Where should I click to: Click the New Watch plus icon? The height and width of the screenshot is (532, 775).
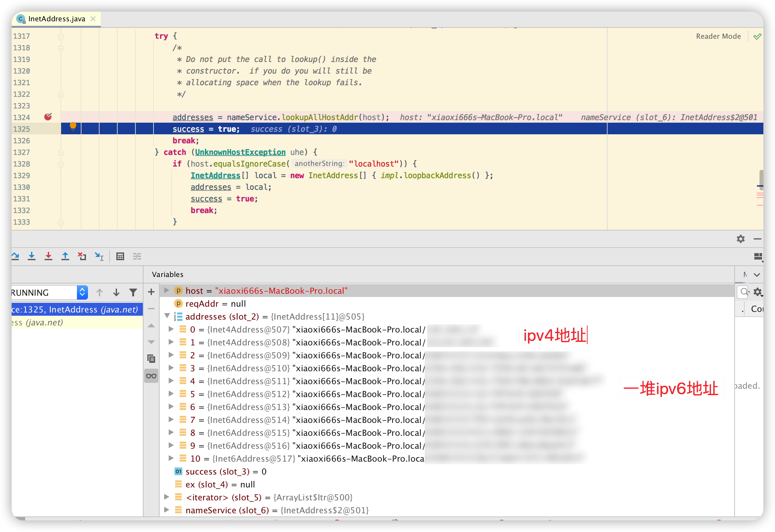coord(151,292)
